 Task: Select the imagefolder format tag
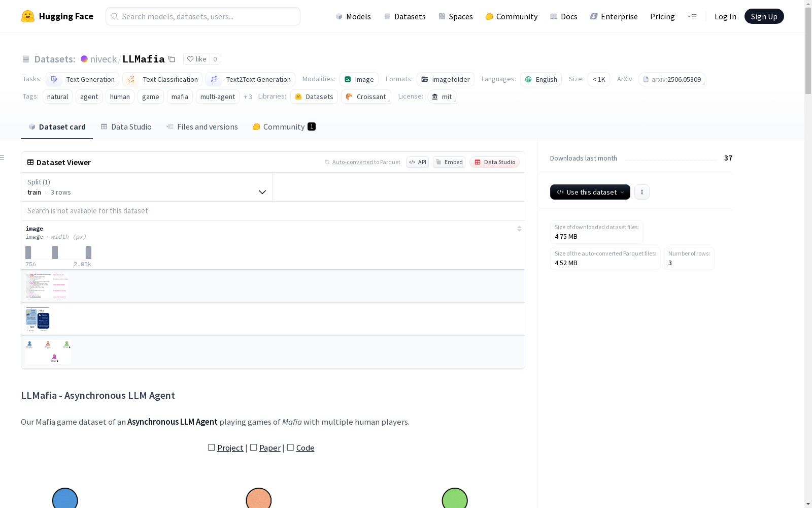click(446, 79)
